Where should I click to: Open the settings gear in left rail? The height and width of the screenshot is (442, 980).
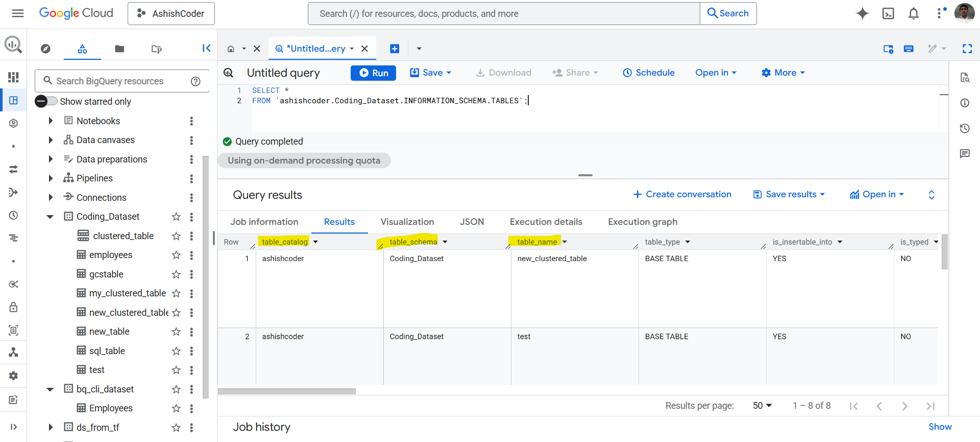14,376
